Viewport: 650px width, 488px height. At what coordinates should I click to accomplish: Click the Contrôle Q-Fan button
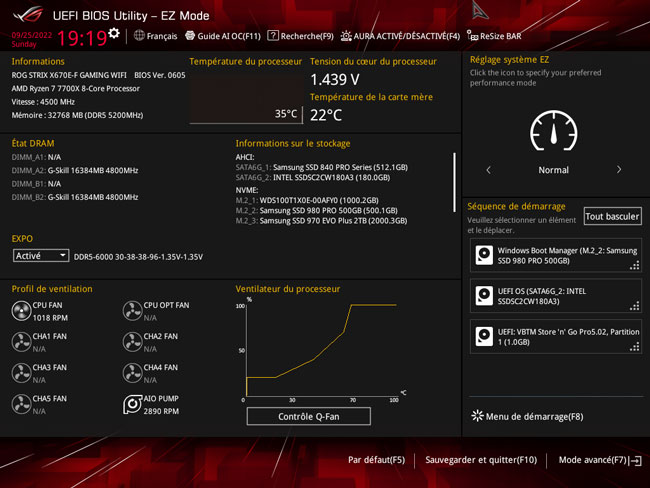pyautogui.click(x=308, y=416)
